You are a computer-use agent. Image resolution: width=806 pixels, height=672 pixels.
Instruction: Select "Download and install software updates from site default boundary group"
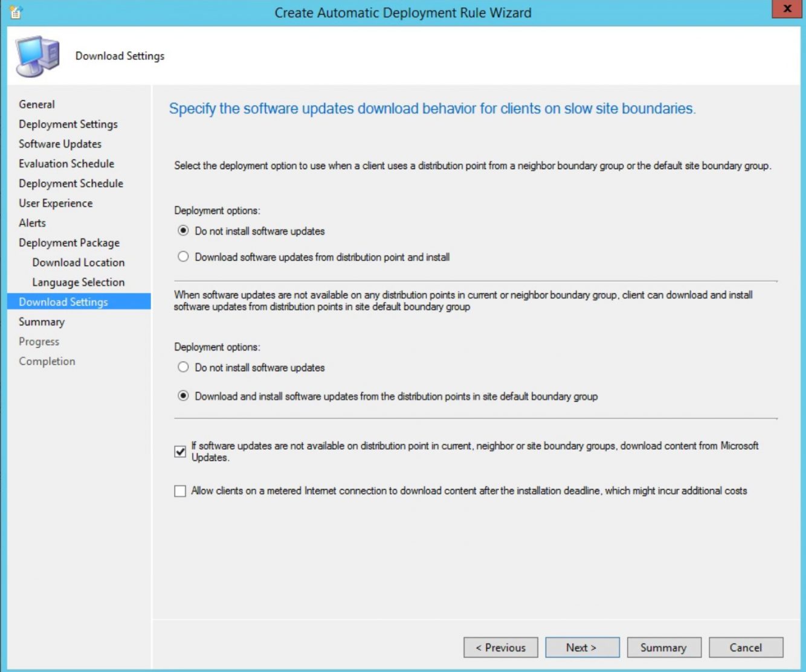pyautogui.click(x=183, y=396)
